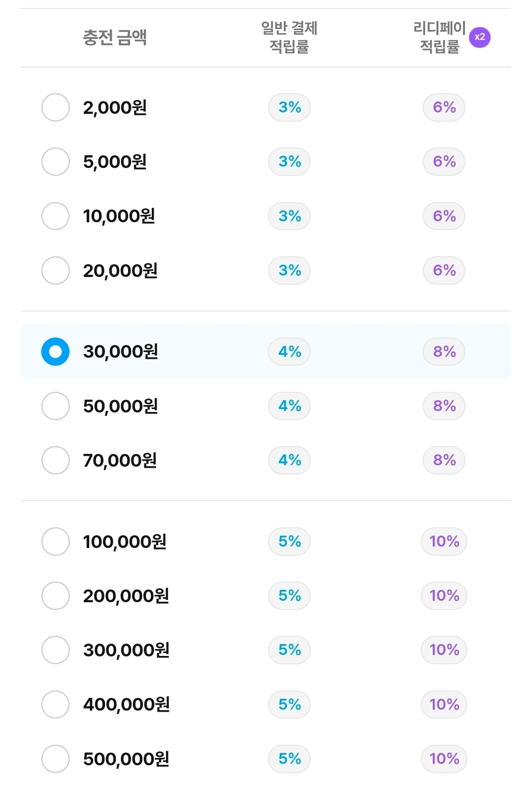
Task: Click the selected 30,000원 radio button
Action: (x=55, y=352)
